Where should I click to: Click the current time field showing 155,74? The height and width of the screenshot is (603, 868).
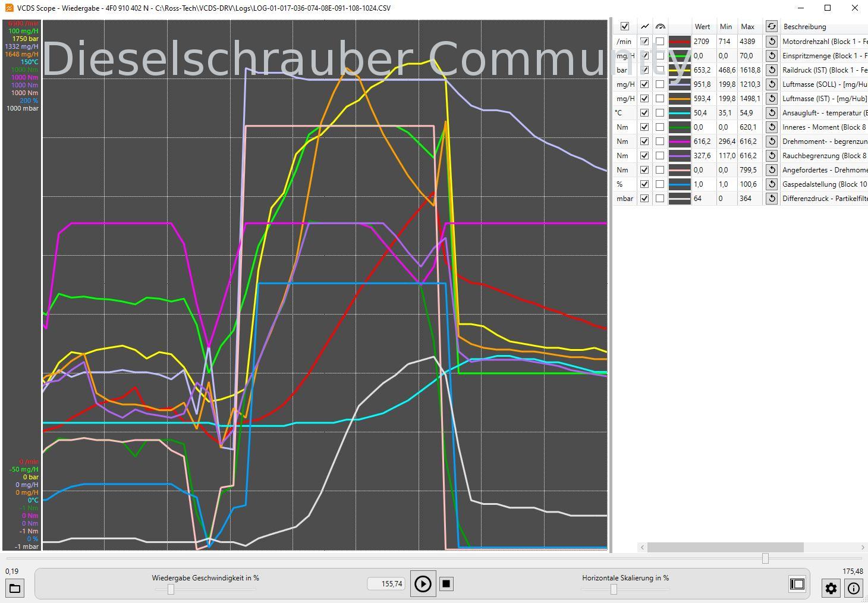coord(386,584)
